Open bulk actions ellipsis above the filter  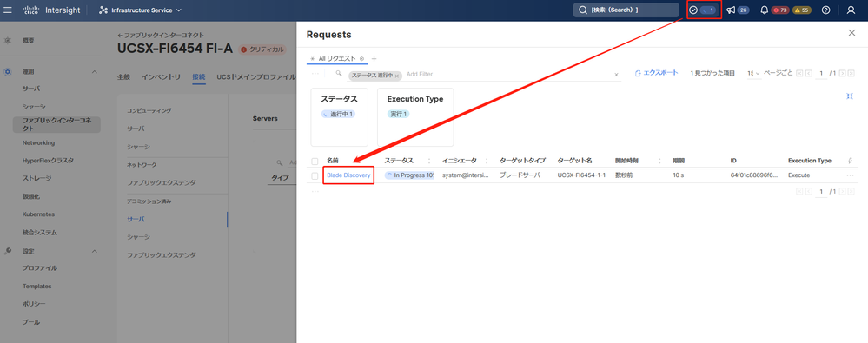coord(315,74)
